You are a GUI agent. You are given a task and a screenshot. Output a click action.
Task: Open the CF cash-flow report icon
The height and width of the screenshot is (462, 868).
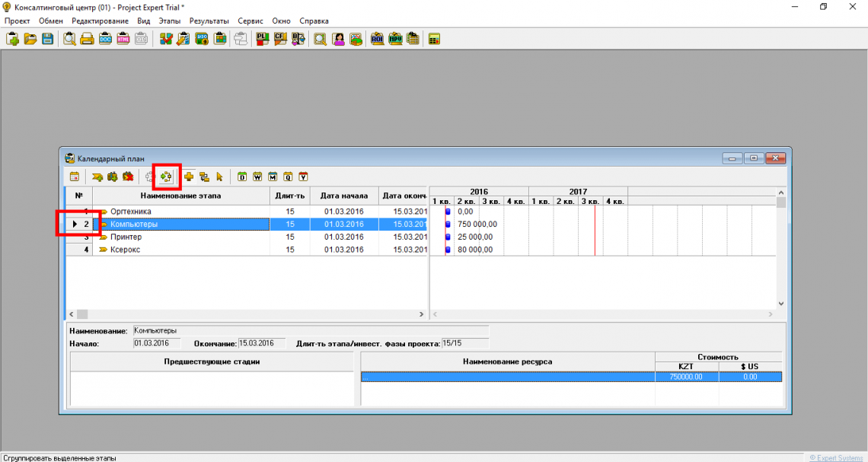(280, 39)
